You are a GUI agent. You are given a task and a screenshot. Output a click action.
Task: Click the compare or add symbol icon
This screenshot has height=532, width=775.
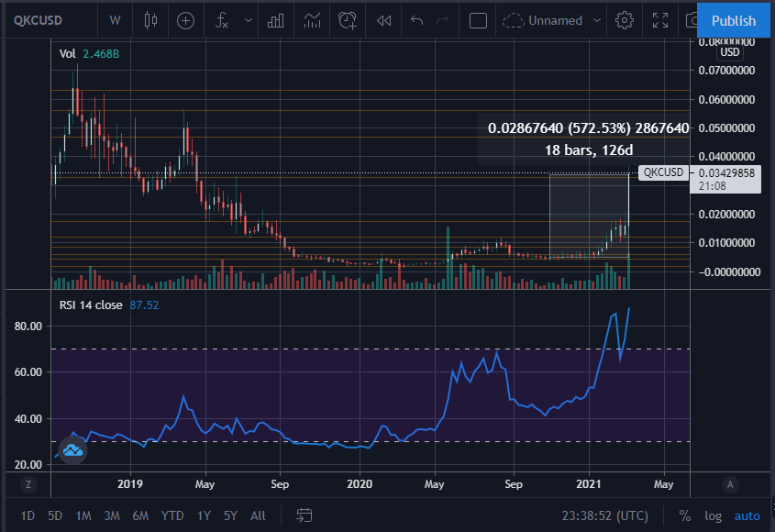(186, 21)
